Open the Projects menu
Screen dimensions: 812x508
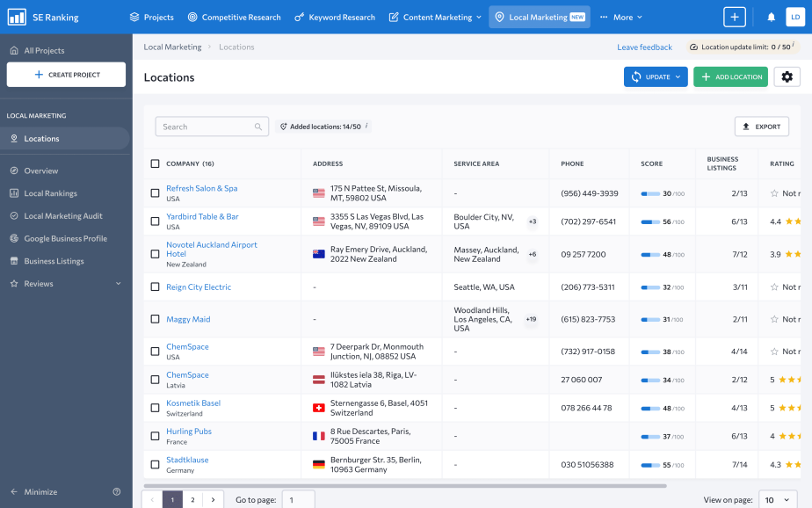152,17
